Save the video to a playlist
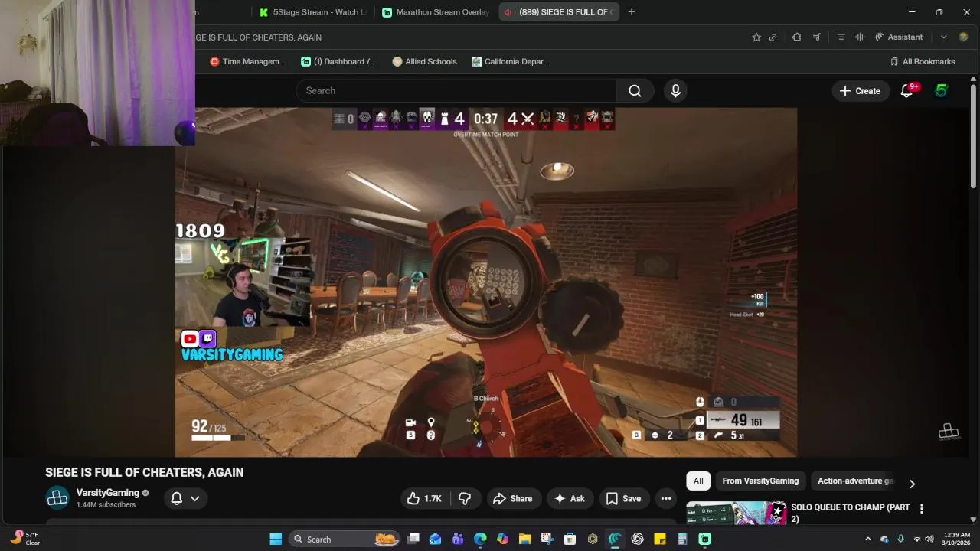This screenshot has height=551, width=980. (x=623, y=498)
